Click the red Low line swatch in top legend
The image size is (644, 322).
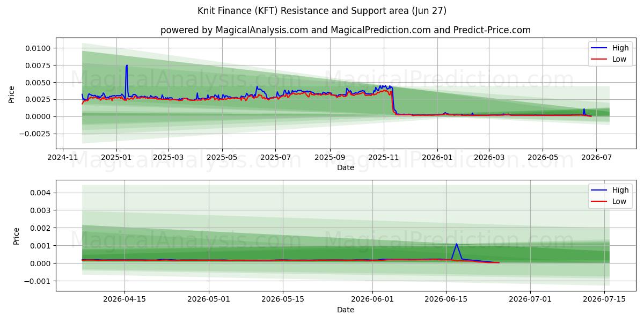599,60
